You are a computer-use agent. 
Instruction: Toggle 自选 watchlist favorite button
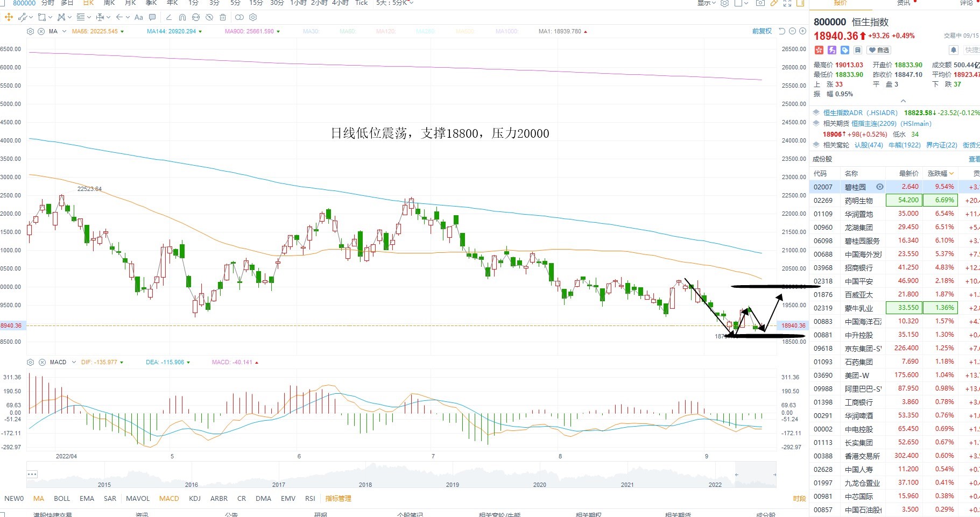[879, 50]
